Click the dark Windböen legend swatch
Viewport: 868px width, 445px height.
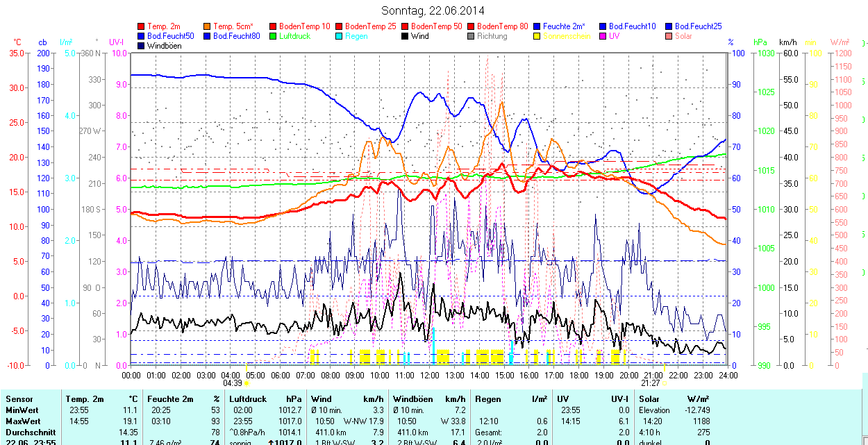[x=142, y=46]
